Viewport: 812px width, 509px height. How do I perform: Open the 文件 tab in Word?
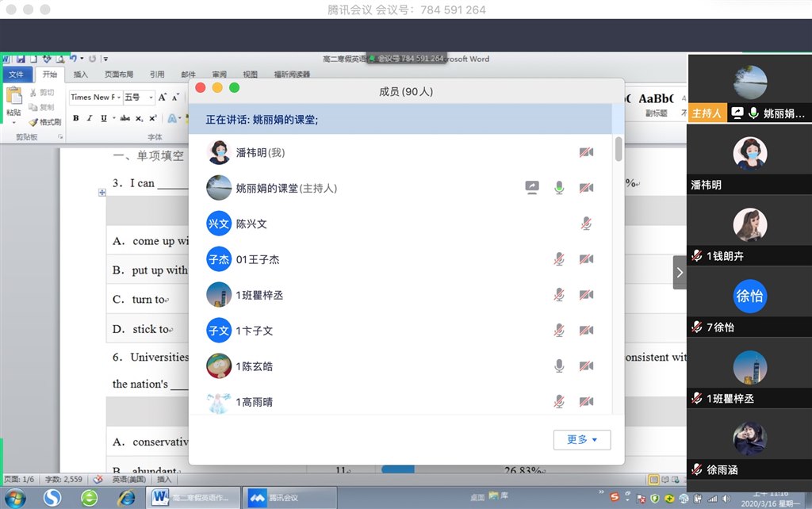[16, 74]
